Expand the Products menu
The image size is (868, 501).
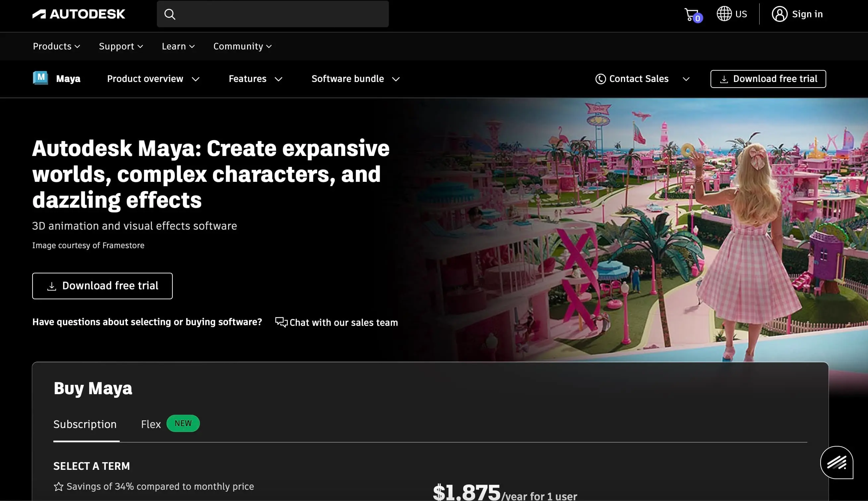[56, 46]
